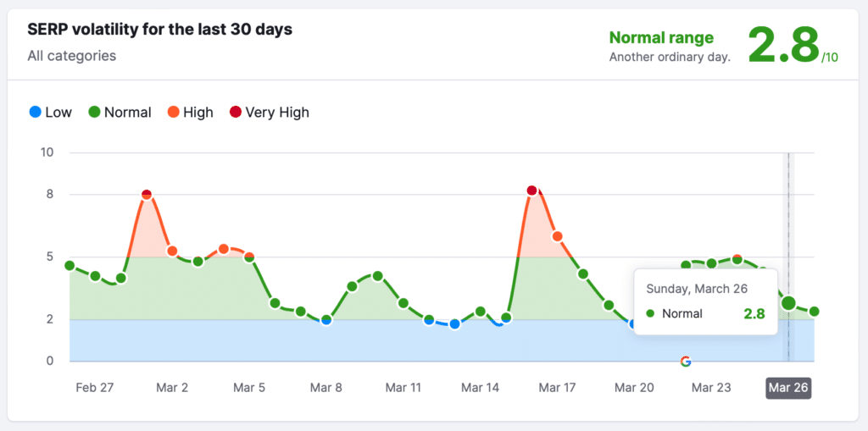The height and width of the screenshot is (431, 868).
Task: Click the Normal range status text
Action: [661, 37]
